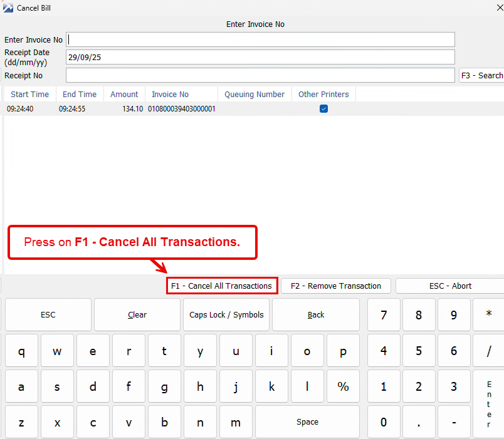Screen dimensions: 504x439
Task: Select invoice row 010800039403000001
Action: (181, 109)
